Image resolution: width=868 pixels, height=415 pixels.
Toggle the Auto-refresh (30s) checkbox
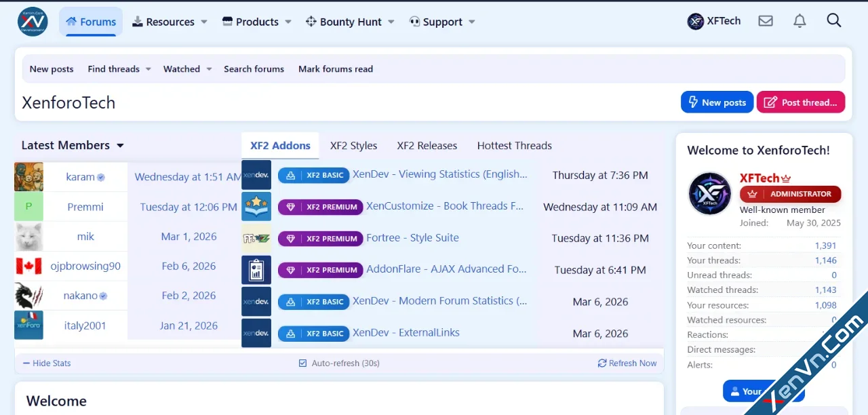pos(303,363)
